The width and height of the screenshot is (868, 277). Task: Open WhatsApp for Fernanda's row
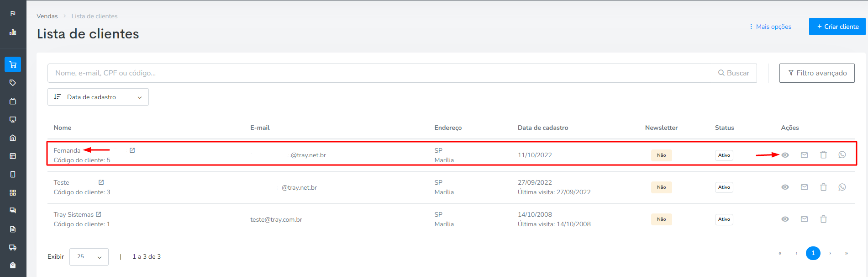tap(842, 155)
